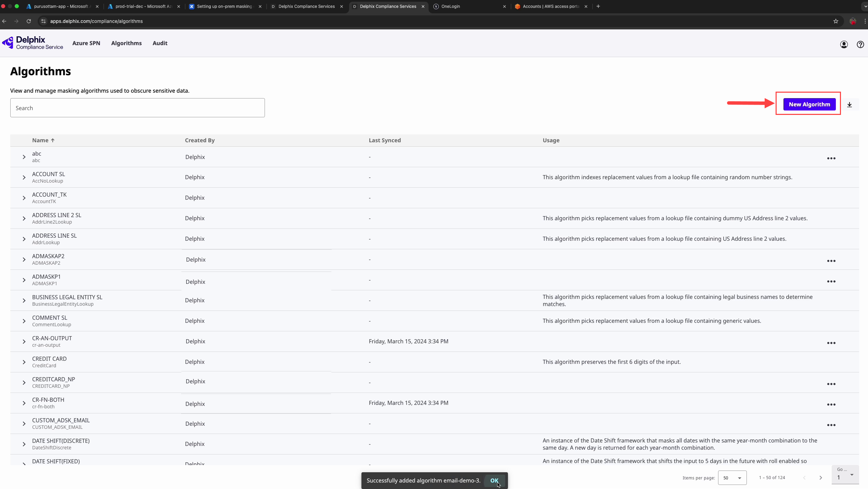Open the three-dot menu for abc algorithm
Screen dimensions: 868x489
point(831,158)
